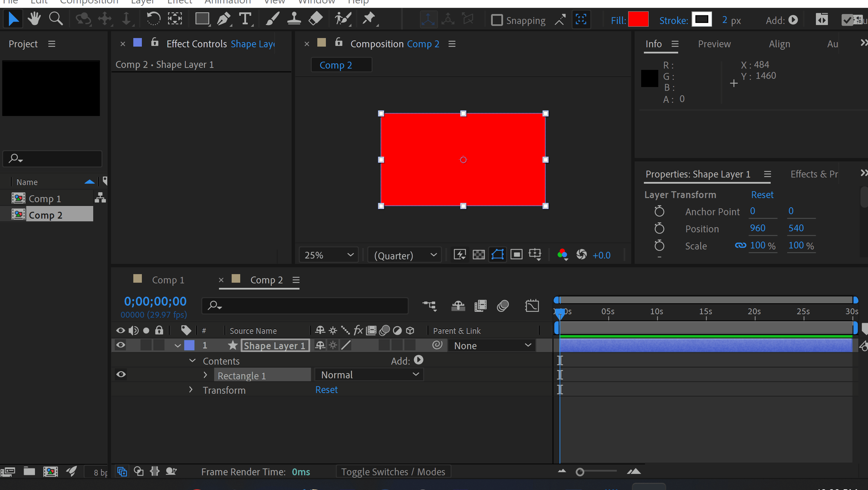Screen dimensions: 868x490
Task: Enable the Snapping checkbox
Action: tap(497, 20)
